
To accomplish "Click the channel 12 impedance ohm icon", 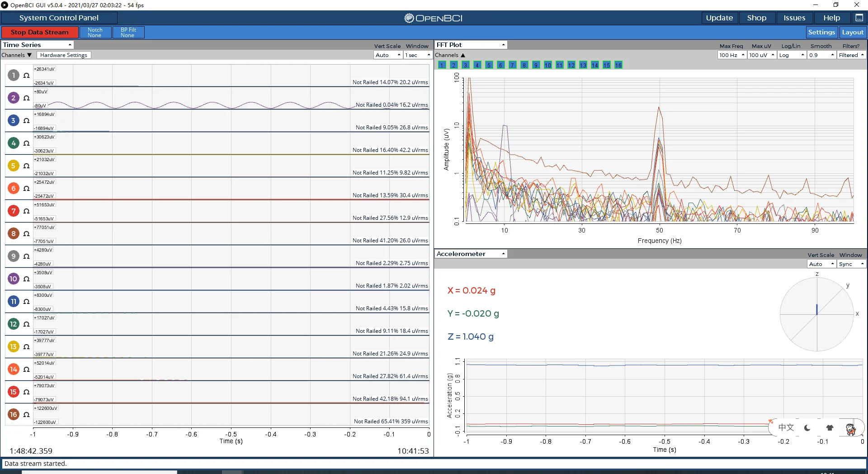I will click(26, 324).
